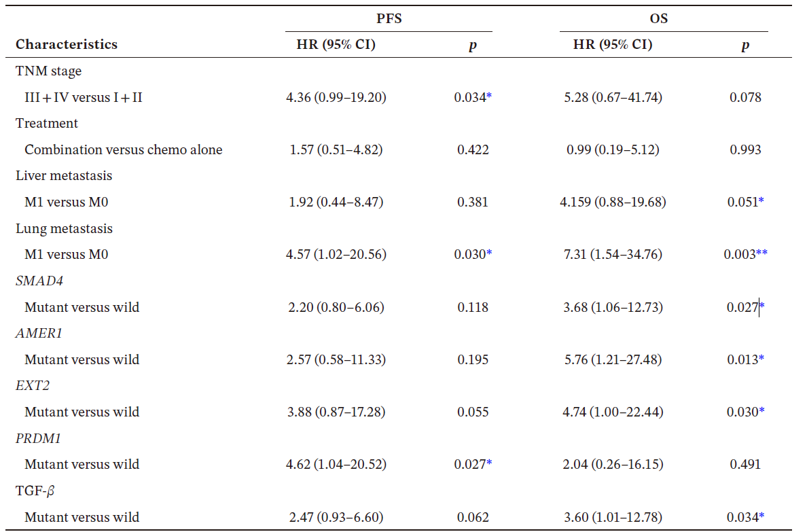Click the PFS group header
The width and height of the screenshot is (807, 532).
pyautogui.click(x=389, y=19)
